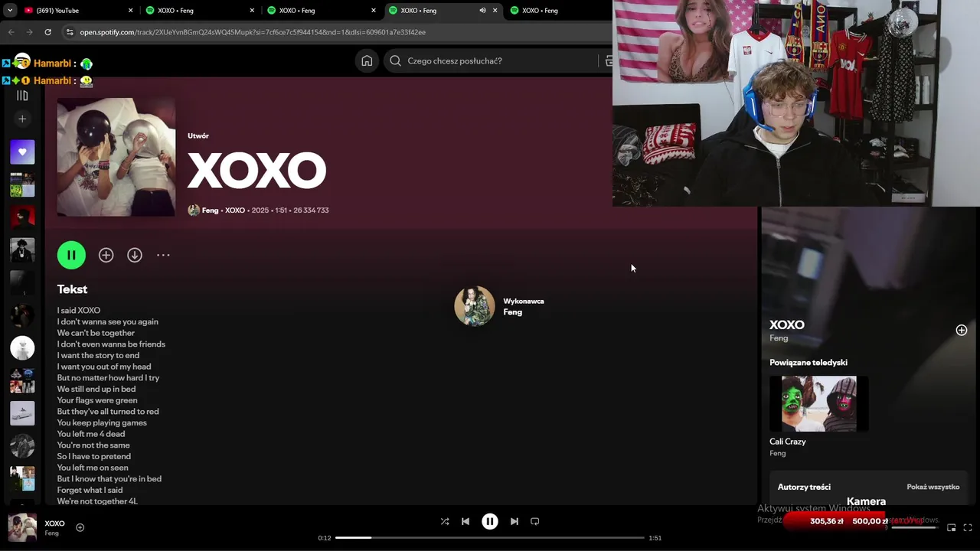Click the browser address bar URL
The width and height of the screenshot is (980, 551).
[x=253, y=32]
